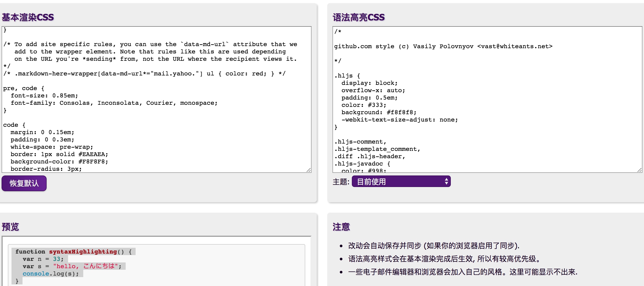The width and height of the screenshot is (644, 286).
Task: Click the "hello, こんにちは" string in preview
Action: point(85,266)
